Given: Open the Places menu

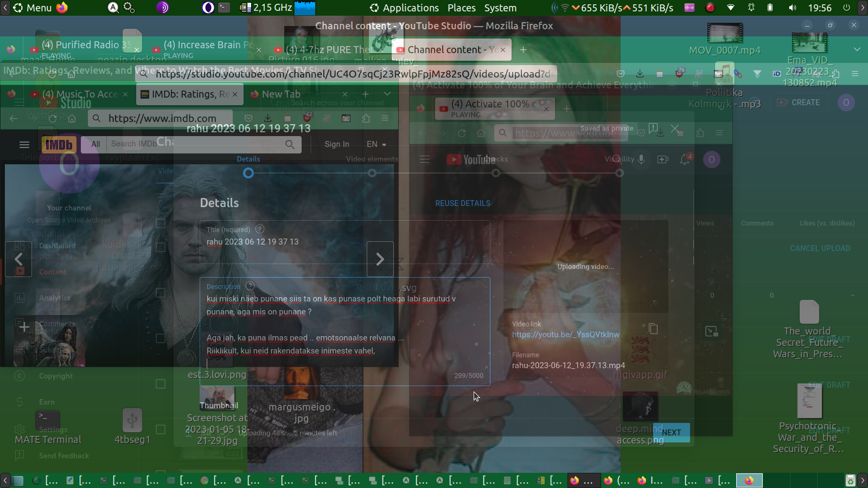Looking at the screenshot, I should pyautogui.click(x=462, y=8).
